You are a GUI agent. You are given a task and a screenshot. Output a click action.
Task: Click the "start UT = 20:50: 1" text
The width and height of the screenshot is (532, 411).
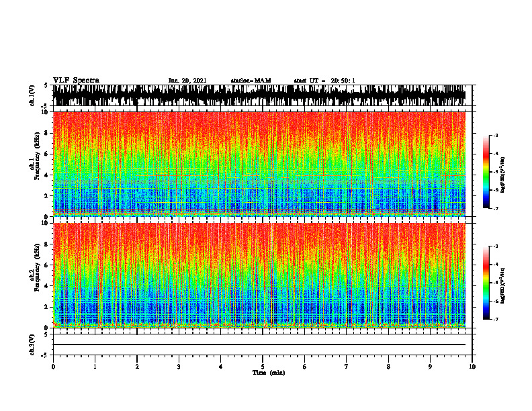pos(324,81)
